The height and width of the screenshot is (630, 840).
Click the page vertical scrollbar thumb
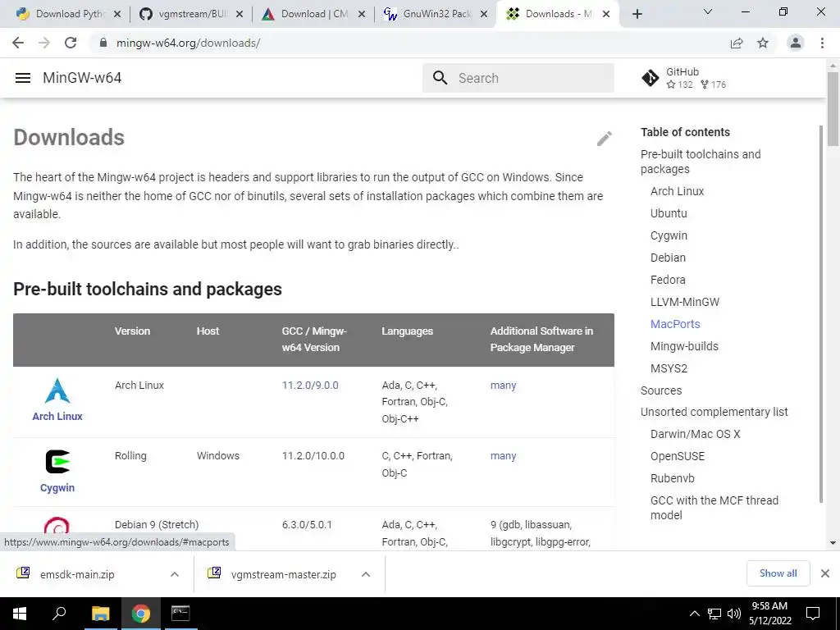[x=833, y=109]
